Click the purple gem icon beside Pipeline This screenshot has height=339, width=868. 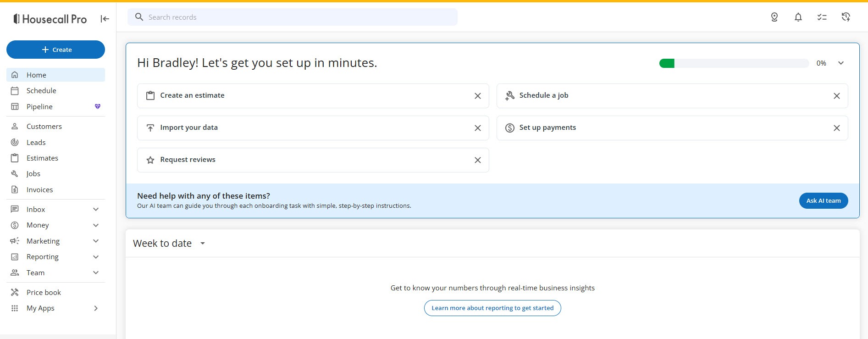coord(98,106)
